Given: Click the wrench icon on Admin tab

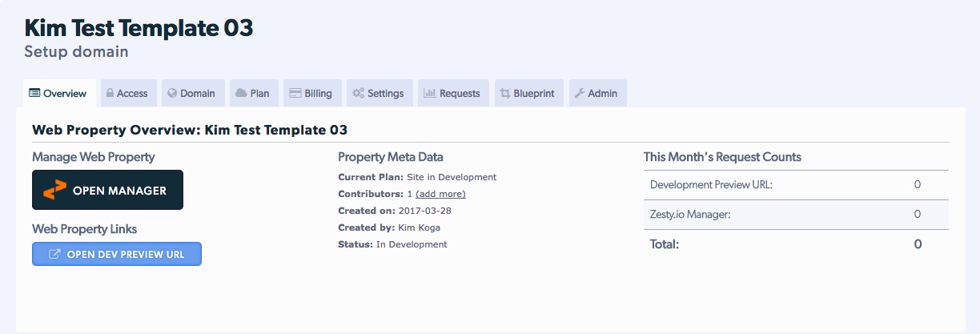Looking at the screenshot, I should tap(580, 93).
